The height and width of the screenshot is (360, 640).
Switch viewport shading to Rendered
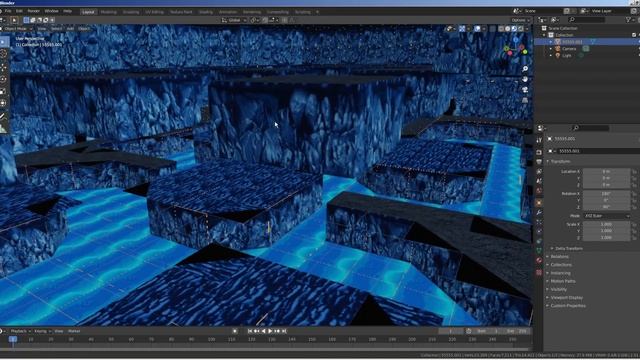click(x=520, y=29)
